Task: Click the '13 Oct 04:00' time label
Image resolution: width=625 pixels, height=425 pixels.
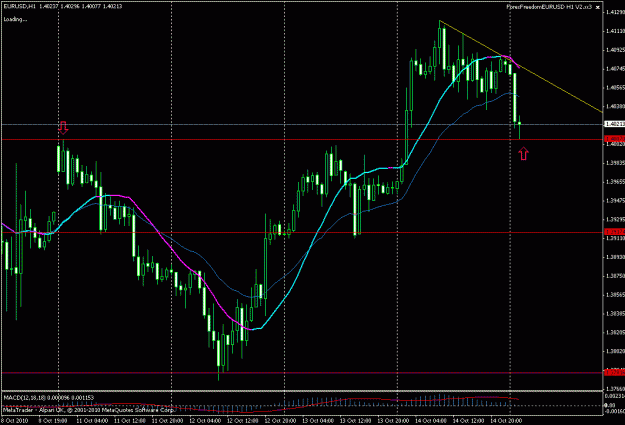Action: (318, 421)
